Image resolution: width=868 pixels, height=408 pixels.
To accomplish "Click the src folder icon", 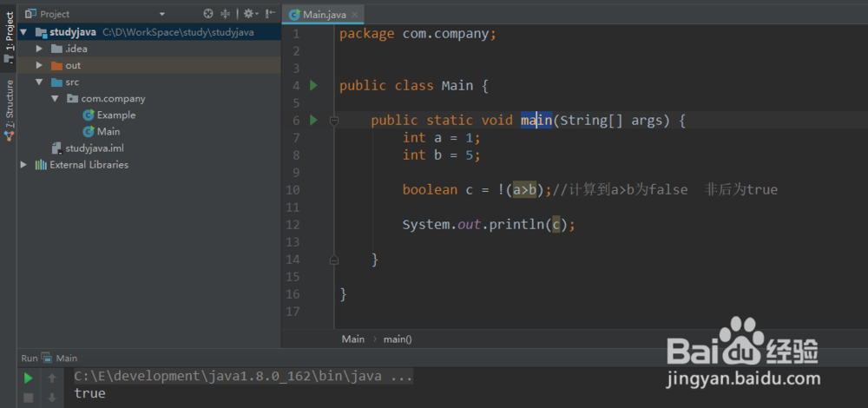I will pyautogui.click(x=56, y=82).
